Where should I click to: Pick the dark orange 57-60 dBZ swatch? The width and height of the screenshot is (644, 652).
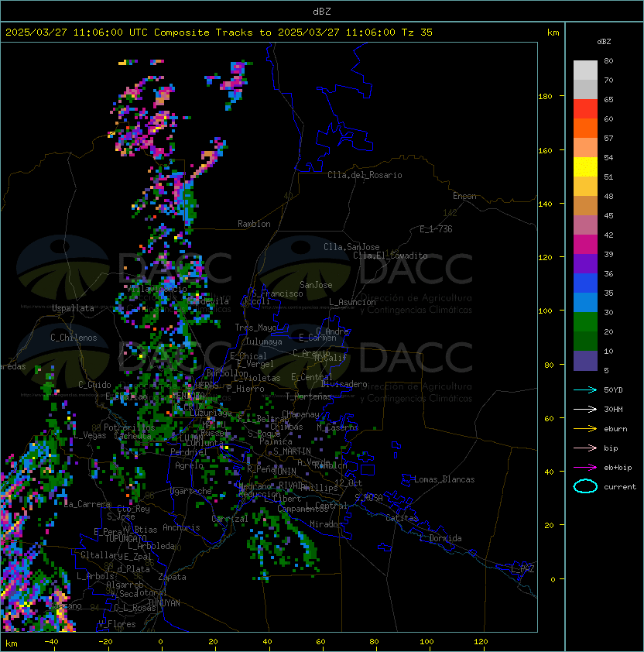click(585, 128)
